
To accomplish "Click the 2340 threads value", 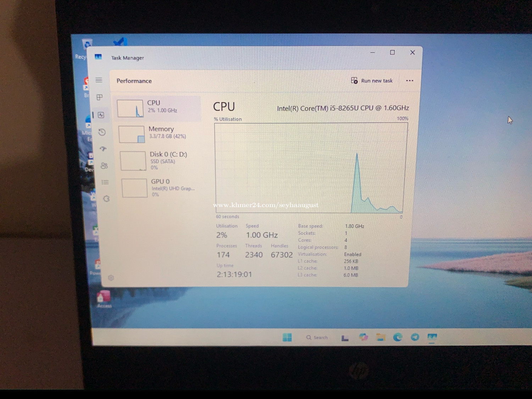I will point(254,255).
